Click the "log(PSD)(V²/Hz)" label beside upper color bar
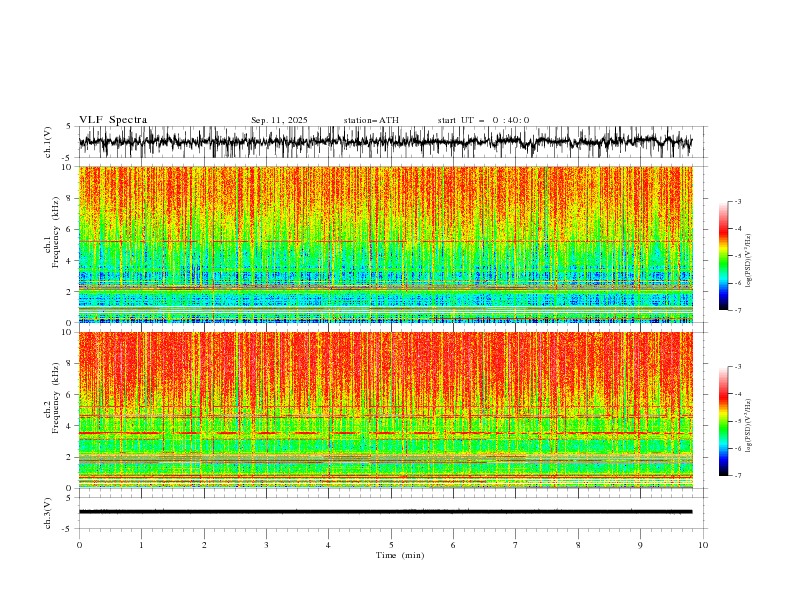This screenshot has height=612, width=792. [x=748, y=261]
